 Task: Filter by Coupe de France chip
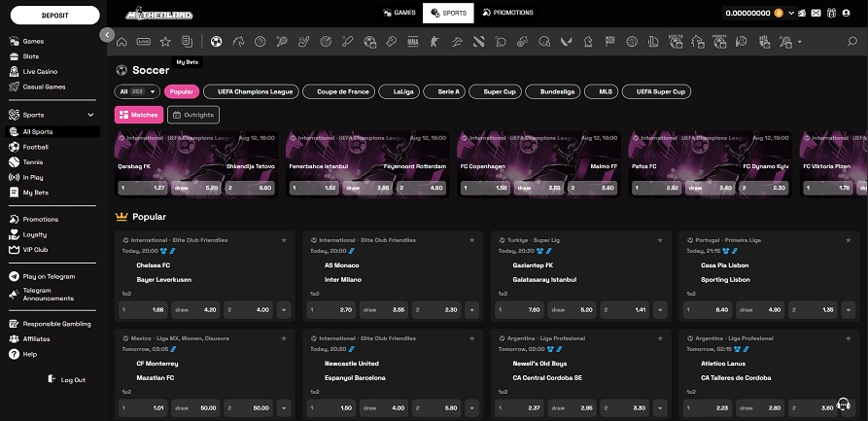(x=339, y=92)
